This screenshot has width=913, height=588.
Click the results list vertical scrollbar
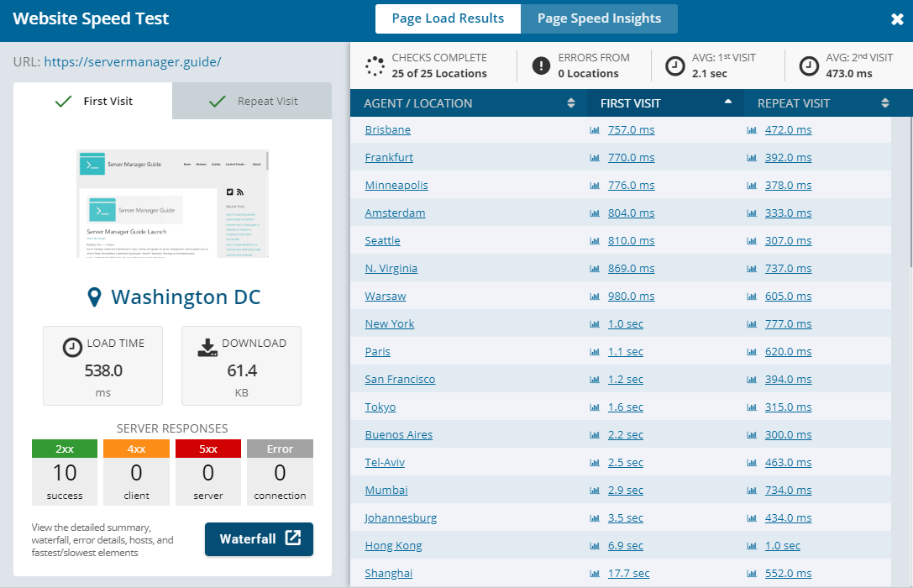click(910, 192)
